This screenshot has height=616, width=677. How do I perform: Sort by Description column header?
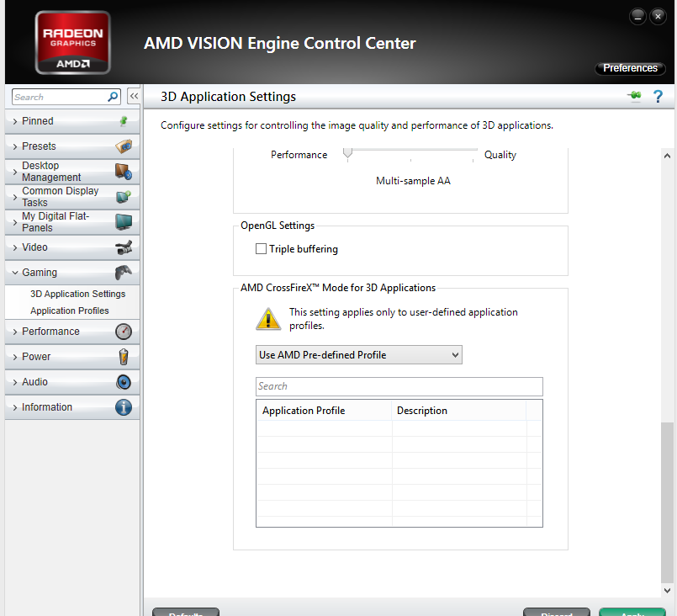point(459,411)
